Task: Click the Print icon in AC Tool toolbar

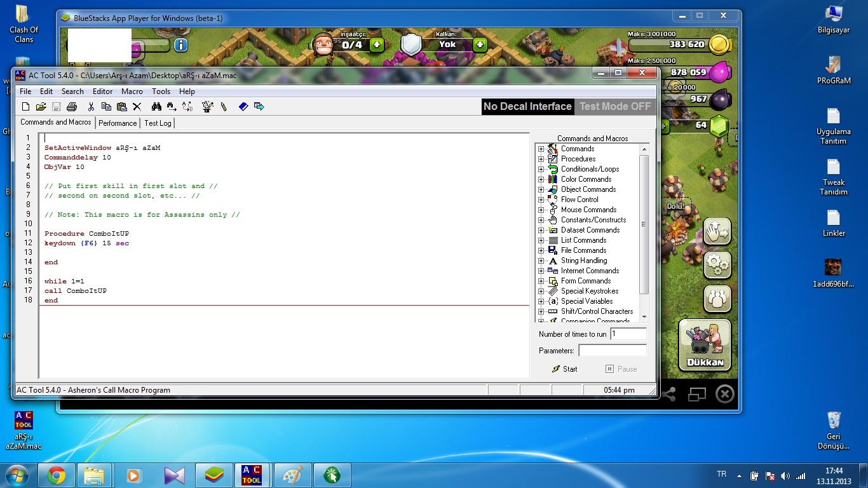Action: (72, 107)
